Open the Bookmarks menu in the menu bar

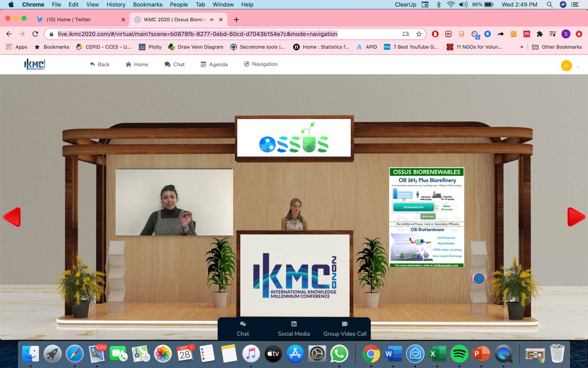click(147, 4)
